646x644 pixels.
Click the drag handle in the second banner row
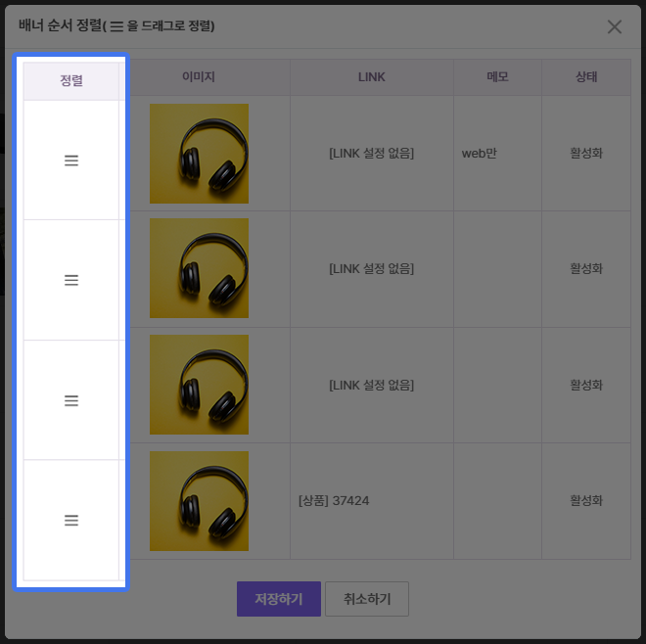[x=70, y=280]
